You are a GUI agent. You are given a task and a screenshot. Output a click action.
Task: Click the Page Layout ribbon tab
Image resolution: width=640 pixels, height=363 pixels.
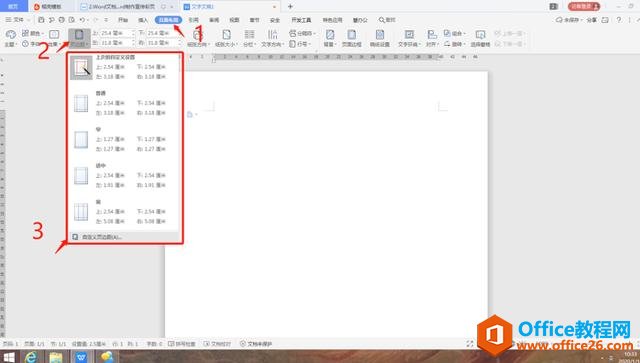(x=169, y=20)
